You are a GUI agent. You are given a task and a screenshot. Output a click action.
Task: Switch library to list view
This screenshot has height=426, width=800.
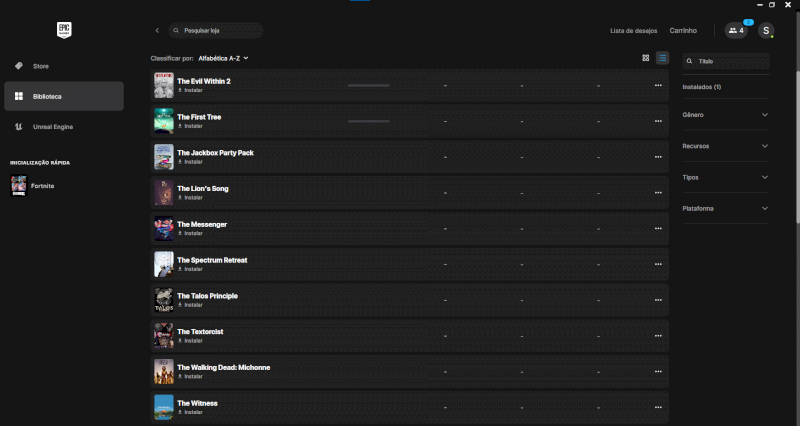(x=662, y=58)
